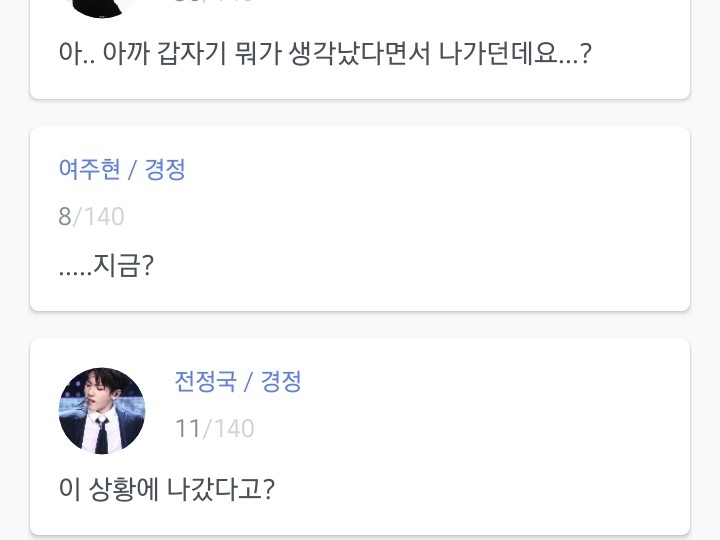
Task: Tap the 전정국 / 경정 username
Action: click(238, 381)
